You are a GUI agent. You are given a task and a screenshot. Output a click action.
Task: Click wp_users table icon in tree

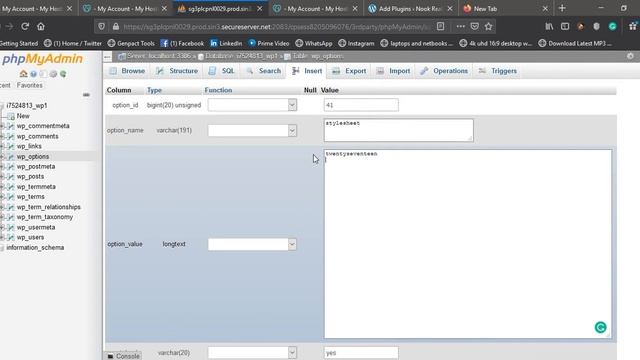(11, 237)
